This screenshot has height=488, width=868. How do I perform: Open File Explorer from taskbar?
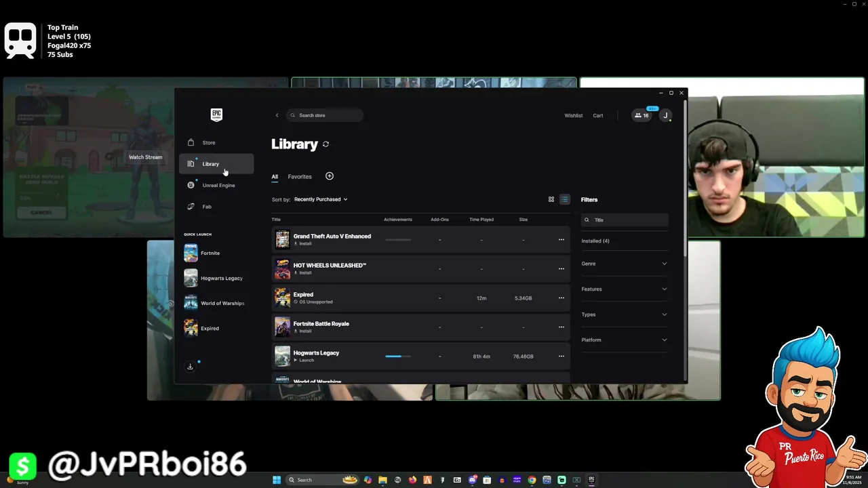pos(382,480)
